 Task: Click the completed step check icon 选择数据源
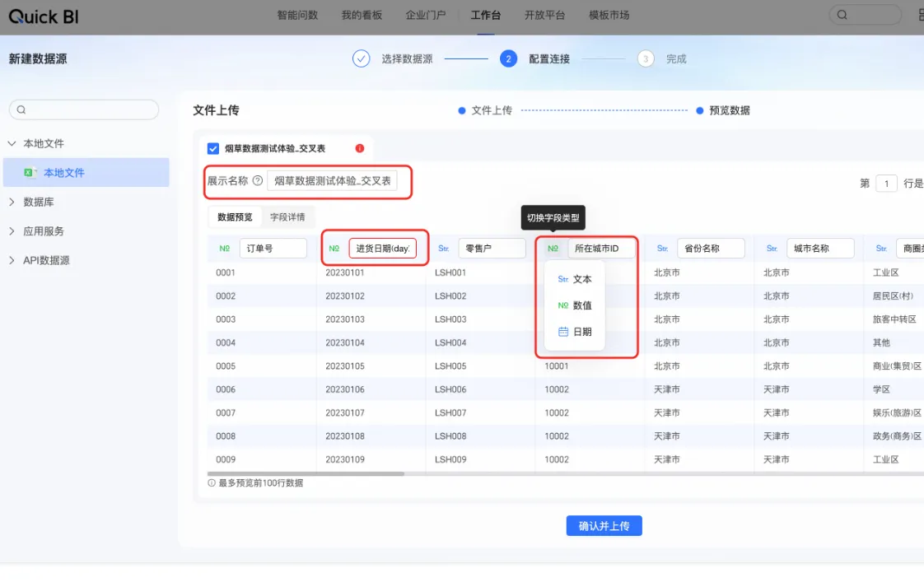click(362, 59)
